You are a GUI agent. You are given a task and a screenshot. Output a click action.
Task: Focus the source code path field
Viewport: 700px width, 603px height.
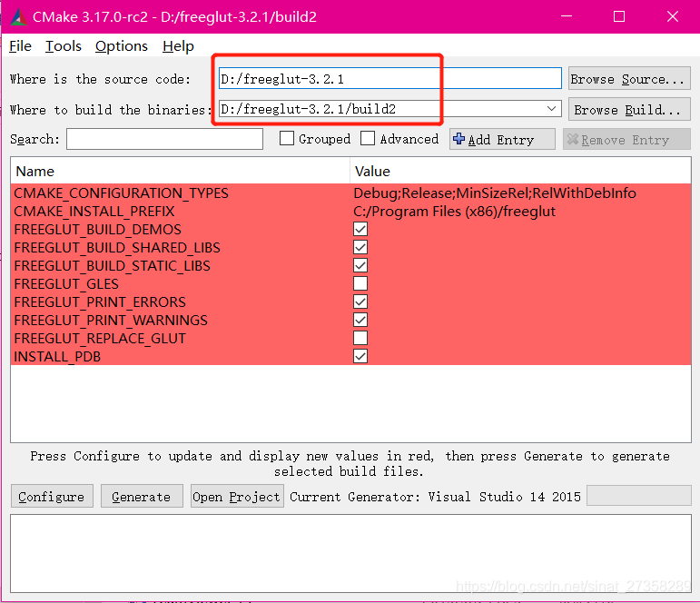[389, 79]
